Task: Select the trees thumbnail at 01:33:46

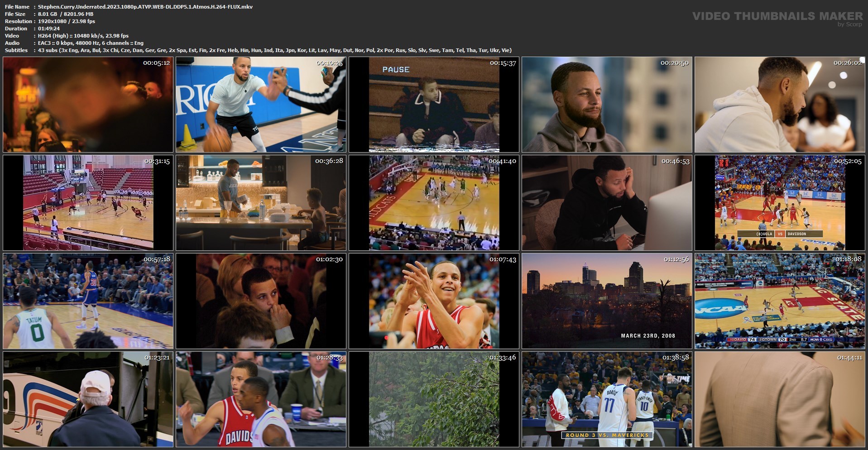Action: (434, 399)
